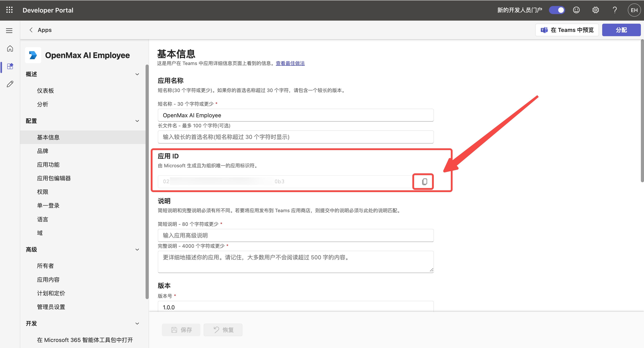This screenshot has width=644, height=348.
Task: Toggle the new developer portal switch
Action: tap(557, 10)
